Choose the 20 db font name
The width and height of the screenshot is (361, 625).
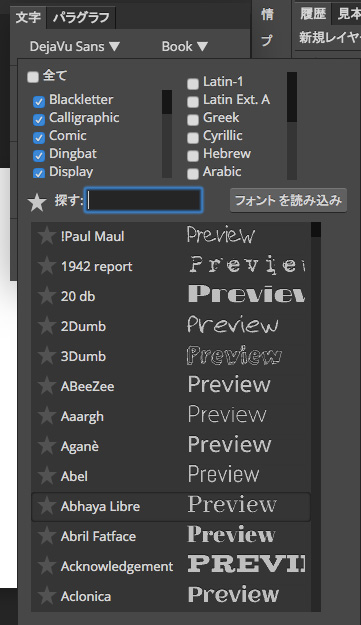78,296
